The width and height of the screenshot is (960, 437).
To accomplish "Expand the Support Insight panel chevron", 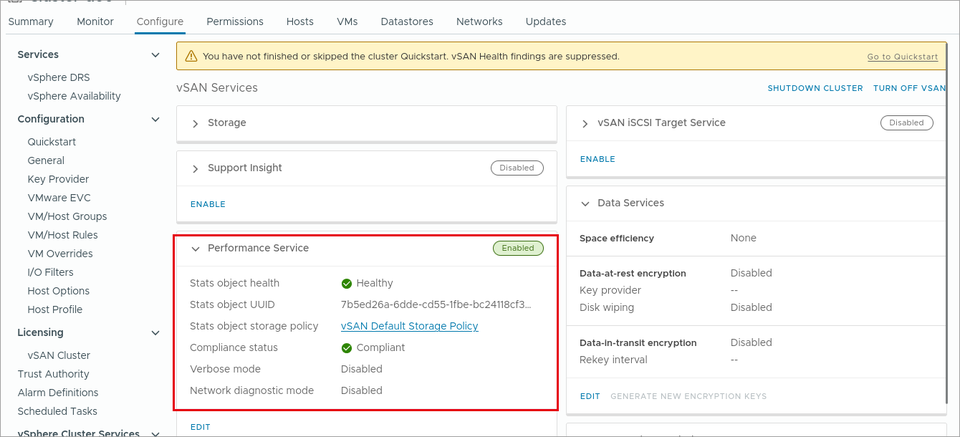I will 195,168.
